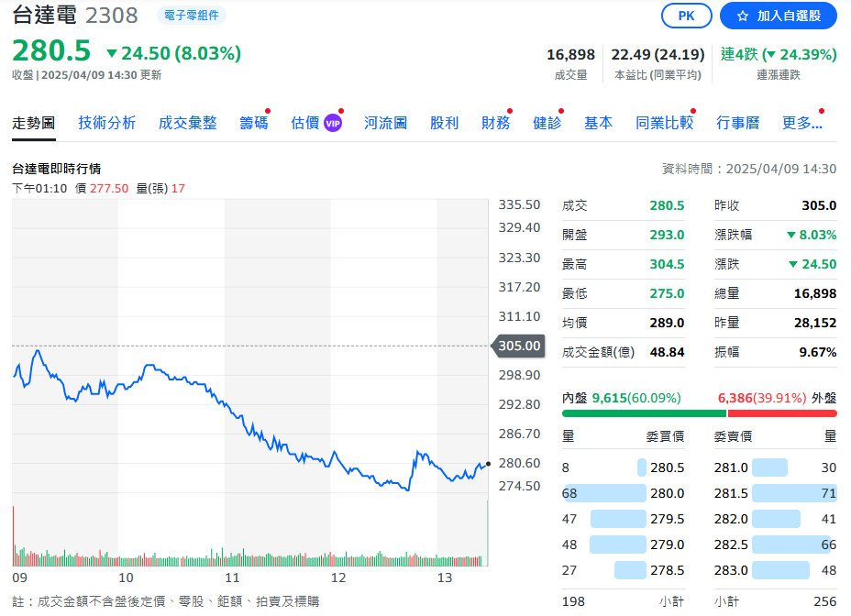
Task: Click the red 外盤 portion of ratio bar
Action: pos(782,413)
